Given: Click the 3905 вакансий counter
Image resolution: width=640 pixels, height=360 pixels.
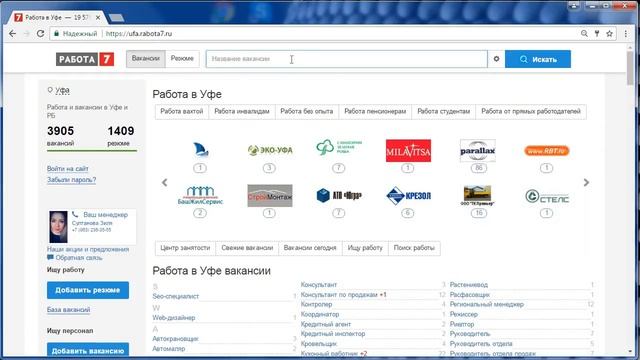Looking at the screenshot, I should [x=60, y=136].
